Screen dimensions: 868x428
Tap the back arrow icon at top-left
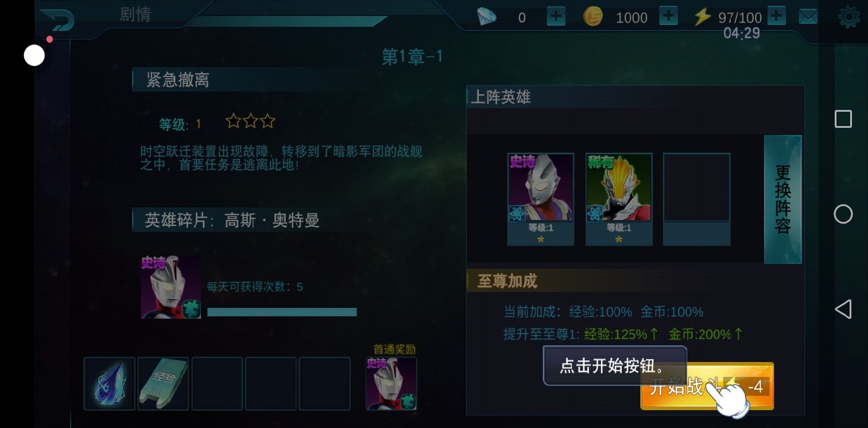point(58,19)
